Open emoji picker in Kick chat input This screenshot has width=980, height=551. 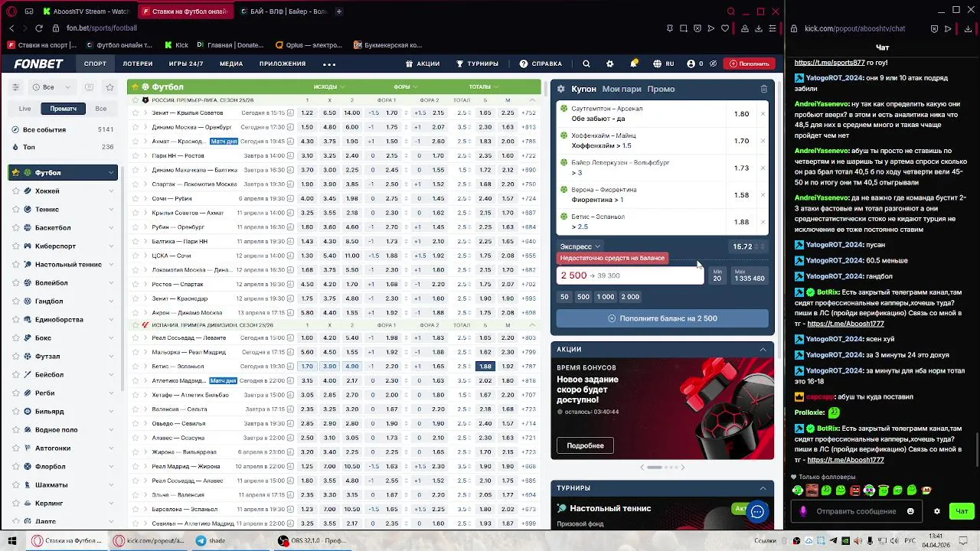tap(910, 511)
